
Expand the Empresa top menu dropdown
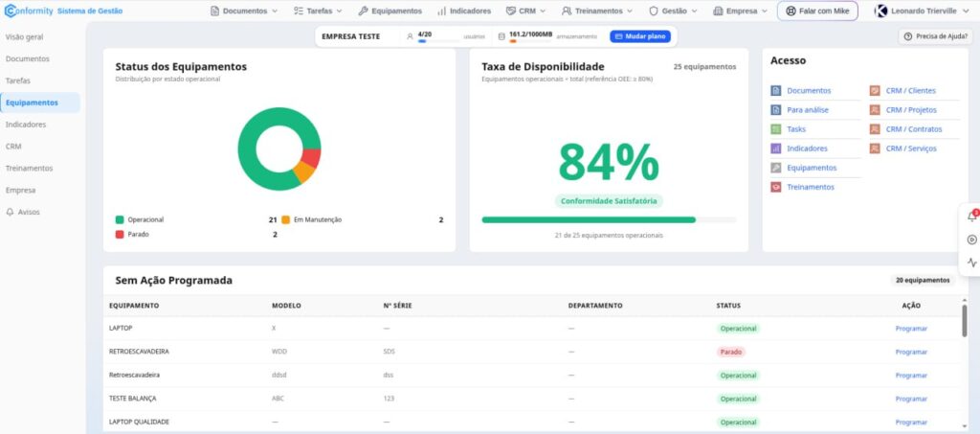coord(765,11)
